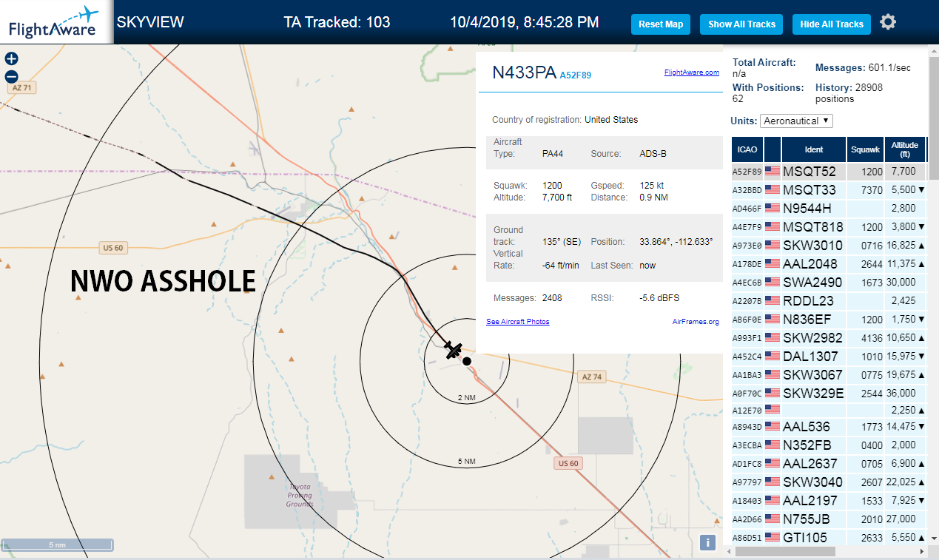Screen dimensions: 939x560
Task: Select the DAL1307 aircraft row
Action: click(x=828, y=357)
